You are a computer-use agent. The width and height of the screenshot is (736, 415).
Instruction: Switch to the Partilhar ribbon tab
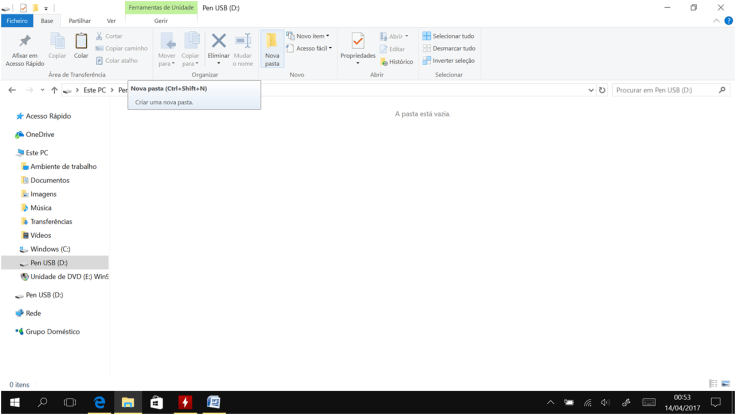pyautogui.click(x=79, y=20)
